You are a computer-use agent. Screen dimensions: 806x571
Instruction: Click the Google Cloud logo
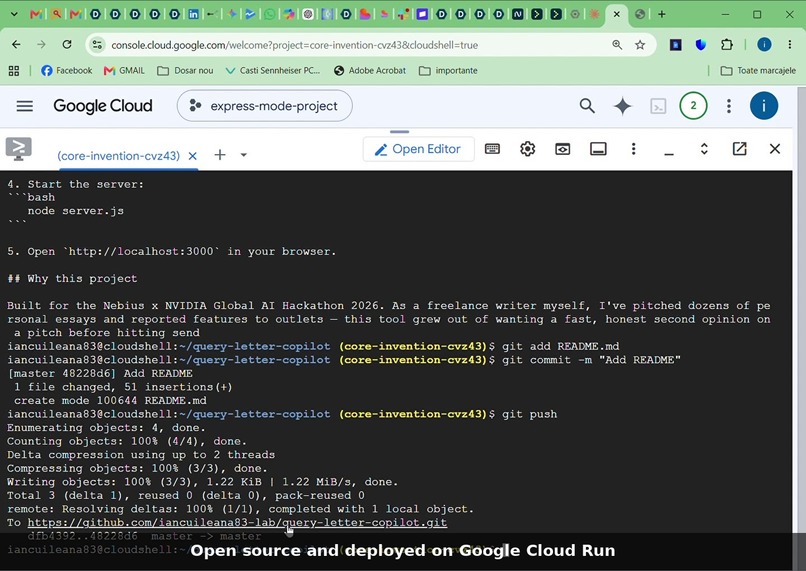[x=103, y=106]
